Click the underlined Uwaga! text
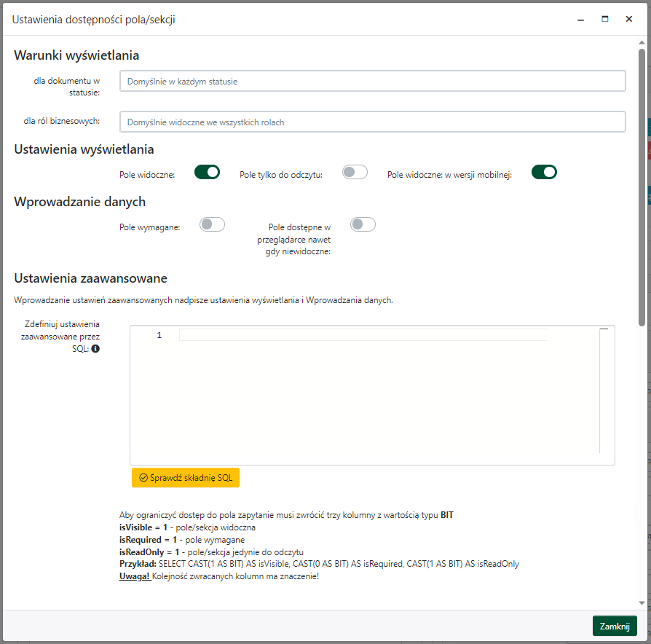Image resolution: width=651 pixels, height=644 pixels. click(135, 576)
